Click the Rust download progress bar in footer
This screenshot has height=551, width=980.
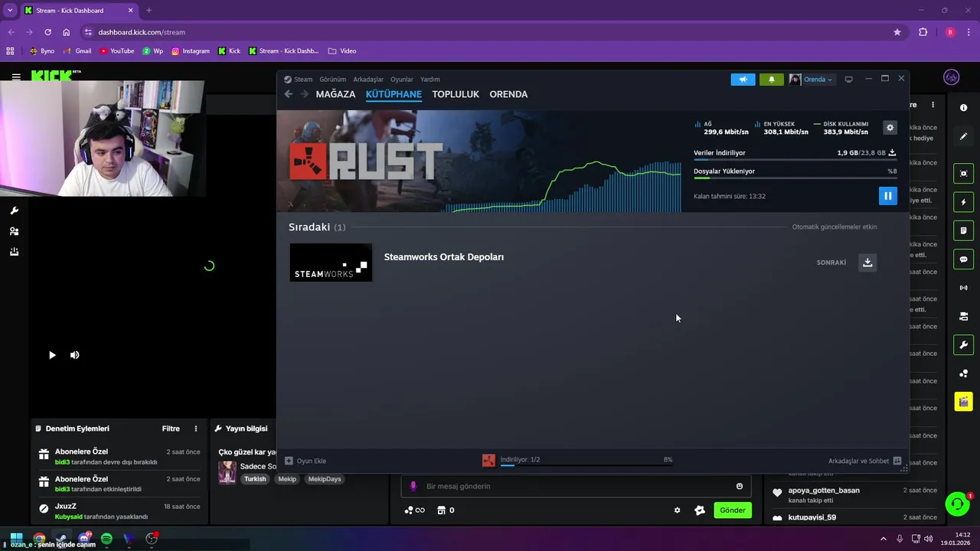[x=586, y=464]
